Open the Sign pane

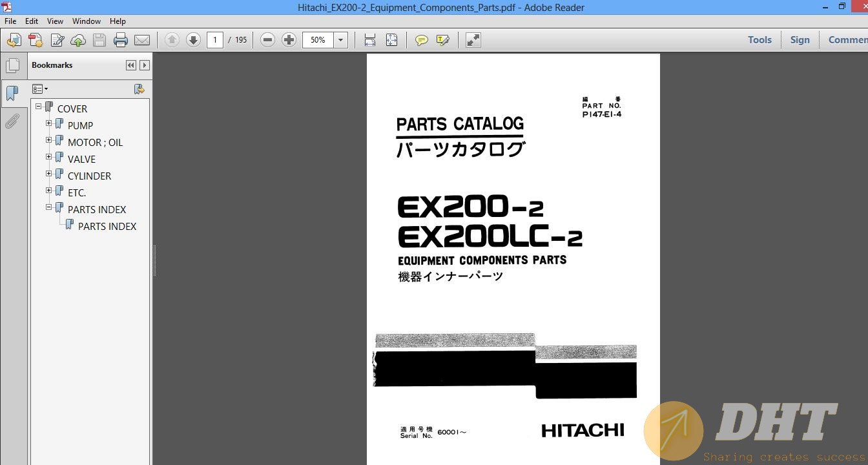[800, 40]
